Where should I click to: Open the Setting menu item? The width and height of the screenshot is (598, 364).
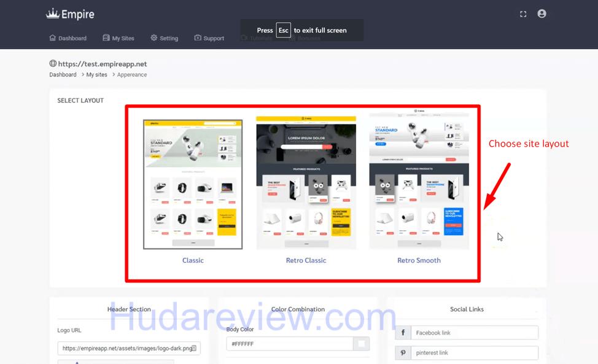[x=165, y=38]
